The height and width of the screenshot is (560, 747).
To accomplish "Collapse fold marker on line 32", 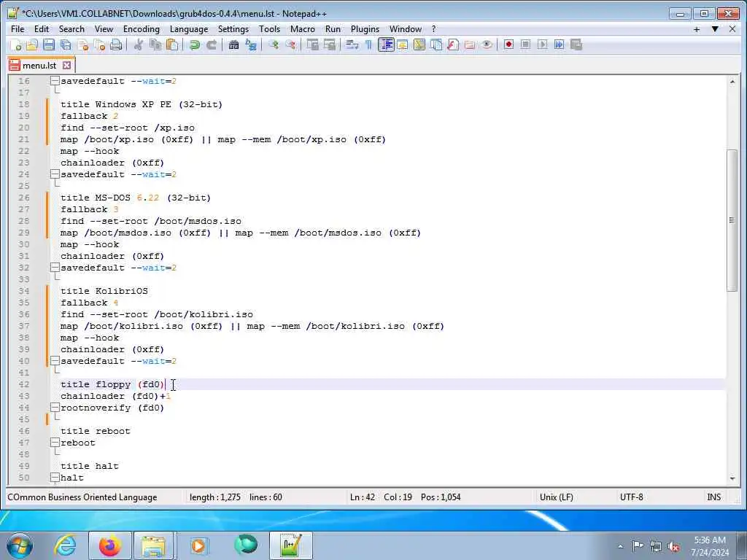I will (x=55, y=268).
